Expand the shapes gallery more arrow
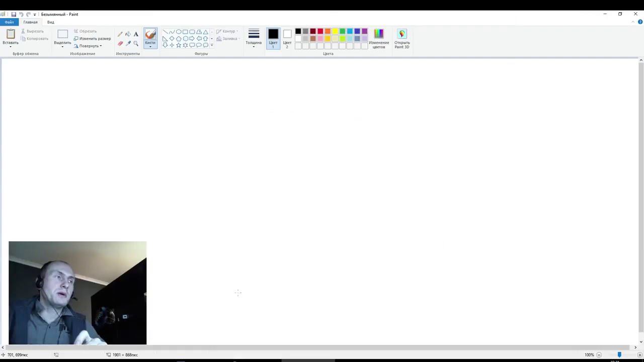644x362 pixels. tap(212, 45)
